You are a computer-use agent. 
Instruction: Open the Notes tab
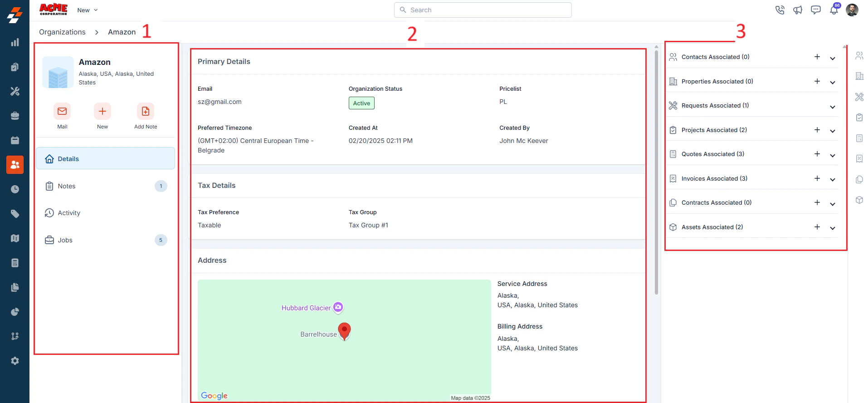coord(105,186)
